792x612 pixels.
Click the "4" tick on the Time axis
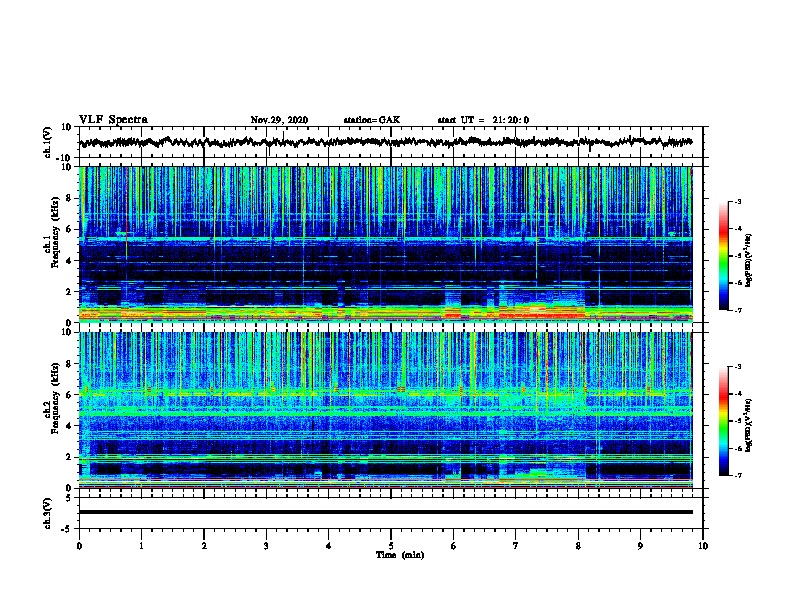[x=329, y=546]
